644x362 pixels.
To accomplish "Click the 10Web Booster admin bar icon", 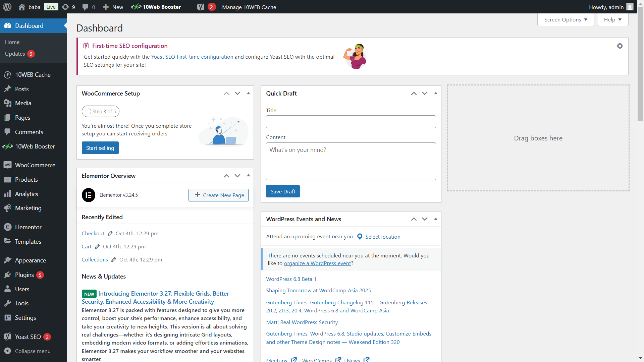I will pyautogui.click(x=136, y=7).
